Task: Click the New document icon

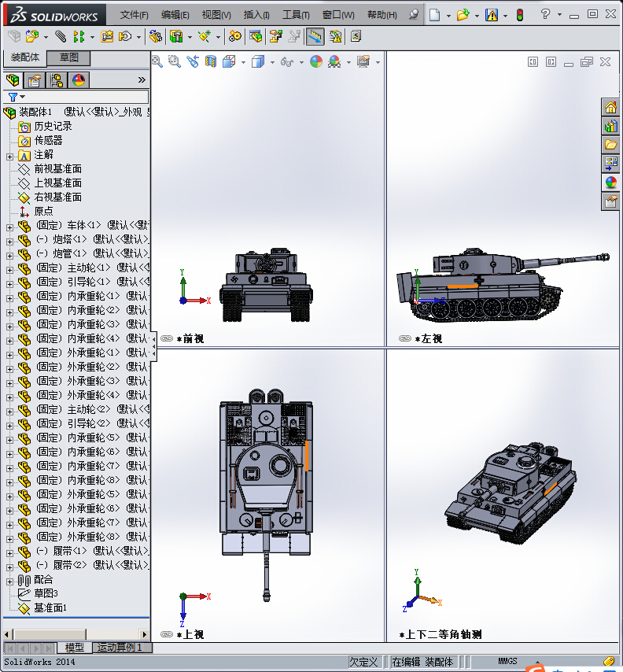Action: point(435,15)
